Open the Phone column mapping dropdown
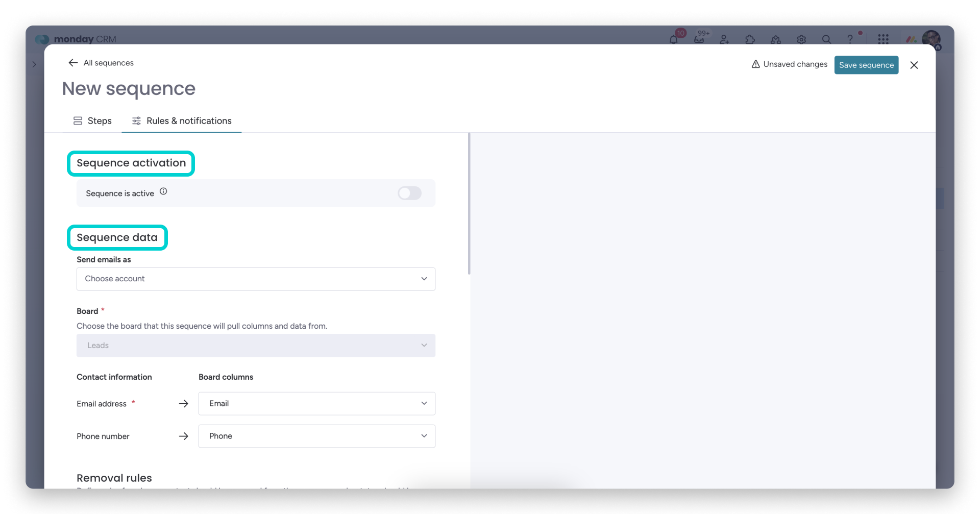Viewport: 980px width, 514px height. click(316, 436)
